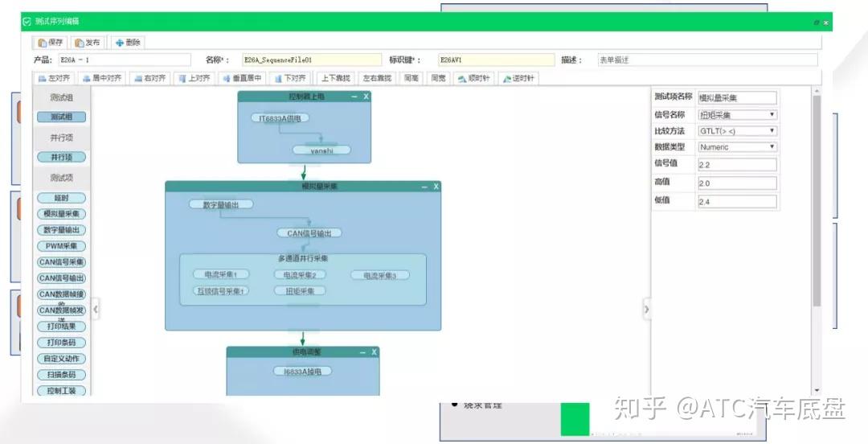The width and height of the screenshot is (868, 444).
Task: Select the 扫描条码 palette item
Action: coord(61,375)
